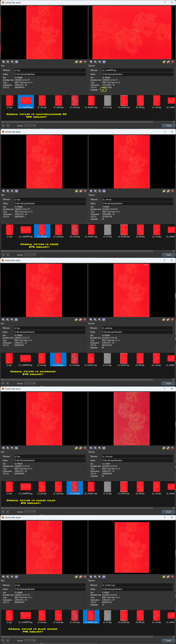Viewport: 176px width, 644px height.
Task: Select p2_diff.jpg thumbnail in p1_mark window
Action: click(x=140, y=360)
